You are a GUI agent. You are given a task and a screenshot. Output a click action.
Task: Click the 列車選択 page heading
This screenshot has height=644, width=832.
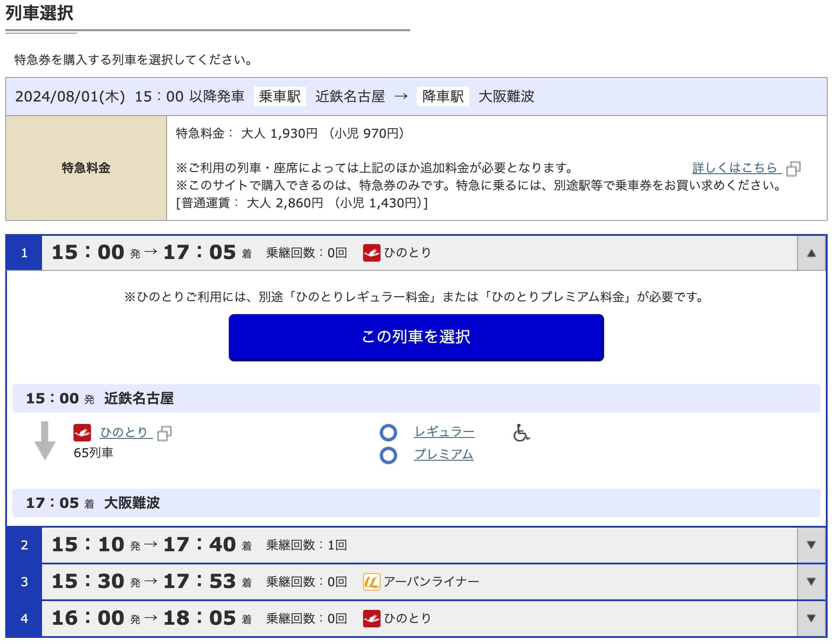point(39,13)
